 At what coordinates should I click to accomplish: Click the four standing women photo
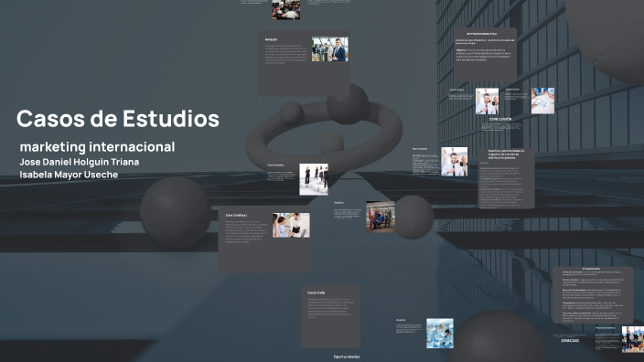314,179
